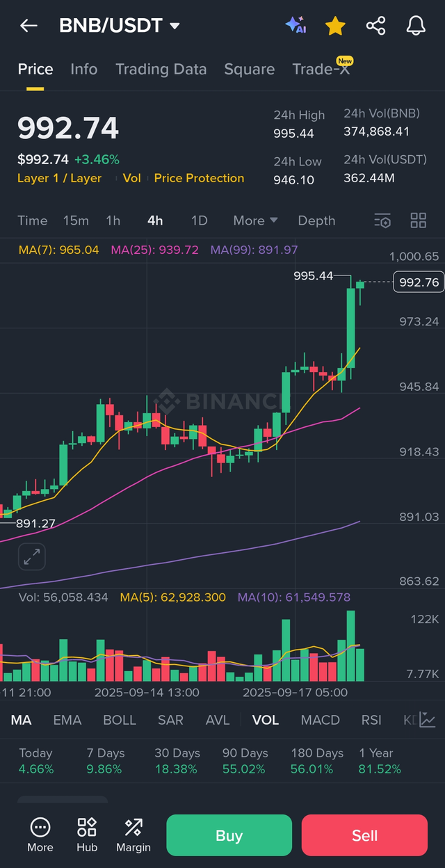Toggle the yellow favorite star
This screenshot has height=868, width=445.
[335, 26]
